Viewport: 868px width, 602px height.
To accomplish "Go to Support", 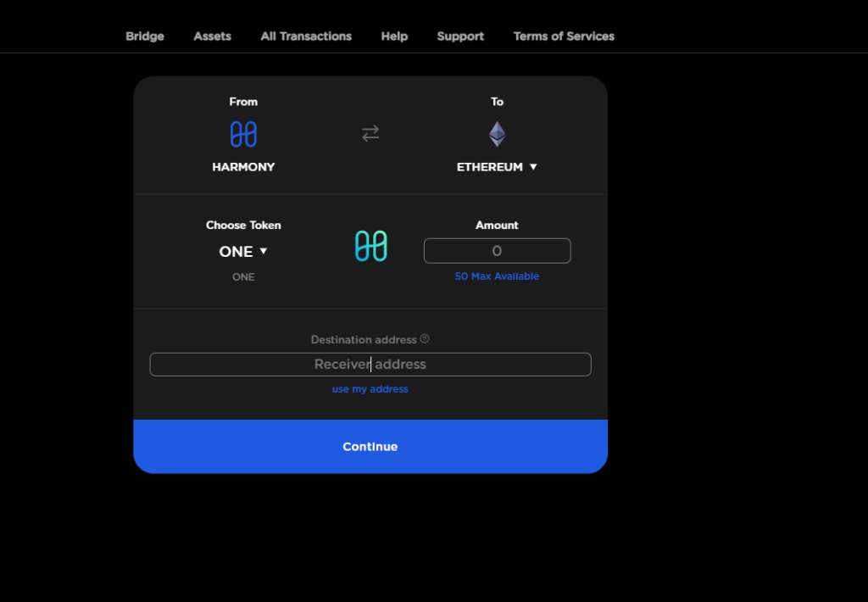I will [460, 36].
